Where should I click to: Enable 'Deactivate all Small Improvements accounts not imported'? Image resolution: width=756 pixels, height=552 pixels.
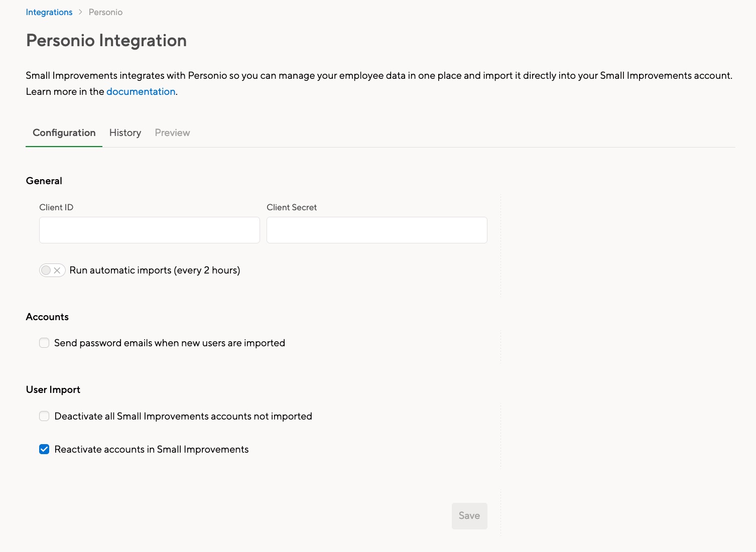pyautogui.click(x=44, y=416)
